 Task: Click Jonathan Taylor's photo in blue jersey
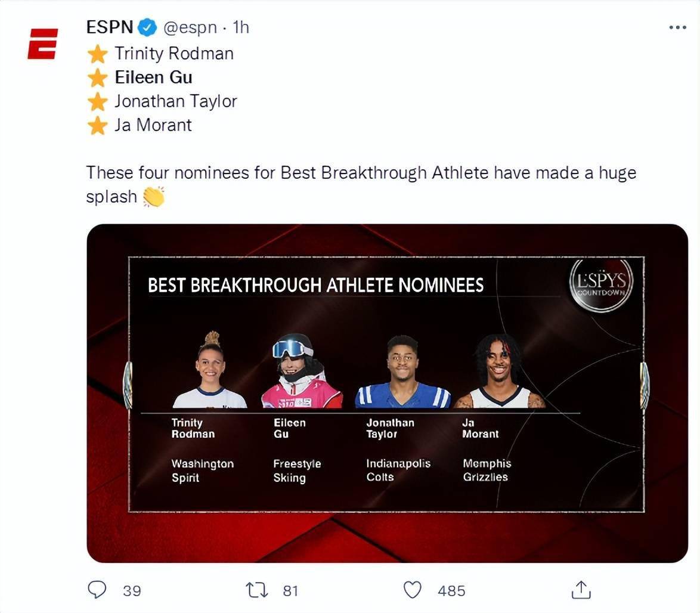click(402, 373)
